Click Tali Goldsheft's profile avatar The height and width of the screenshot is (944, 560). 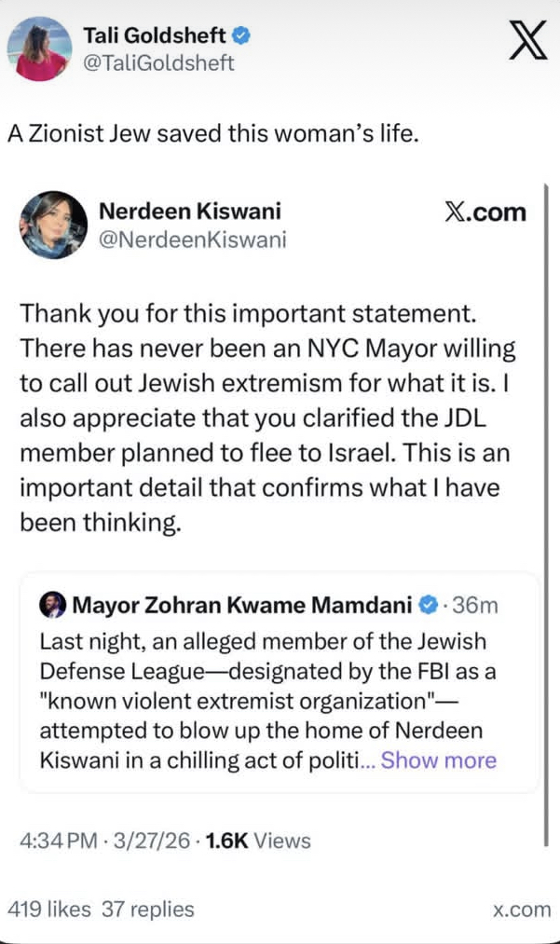38,47
